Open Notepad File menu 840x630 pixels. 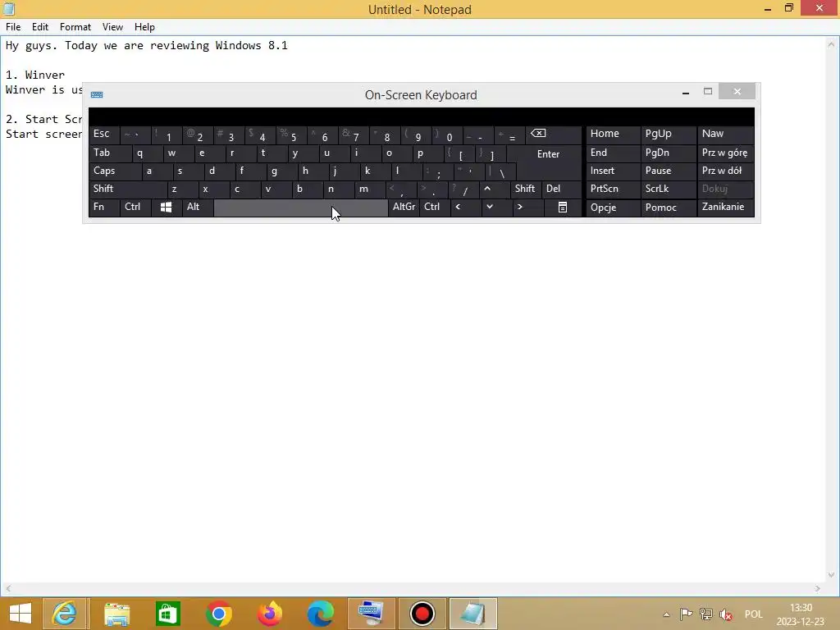13,27
